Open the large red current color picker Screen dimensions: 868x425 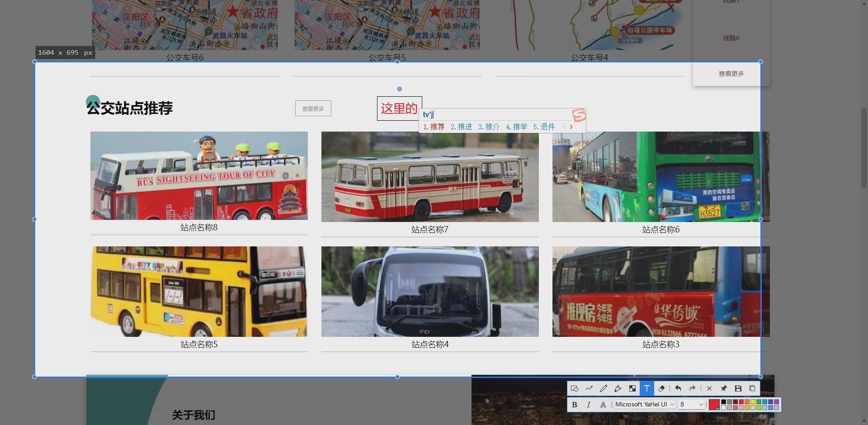point(714,405)
